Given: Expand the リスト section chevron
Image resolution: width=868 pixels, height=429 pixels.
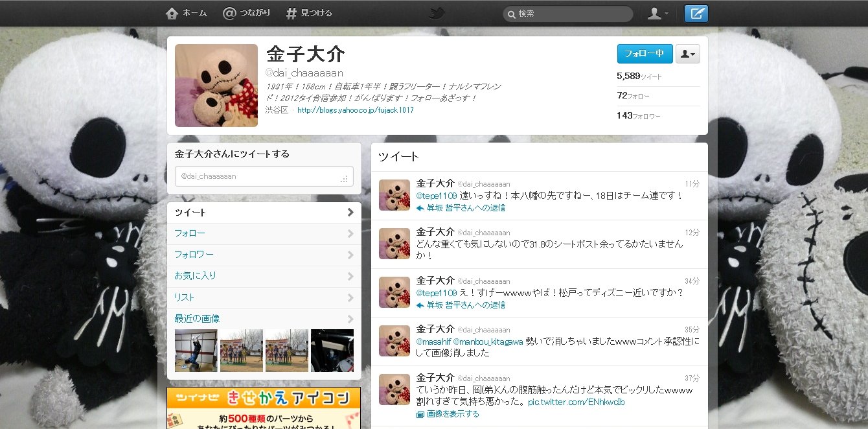Looking at the screenshot, I should click(x=350, y=297).
